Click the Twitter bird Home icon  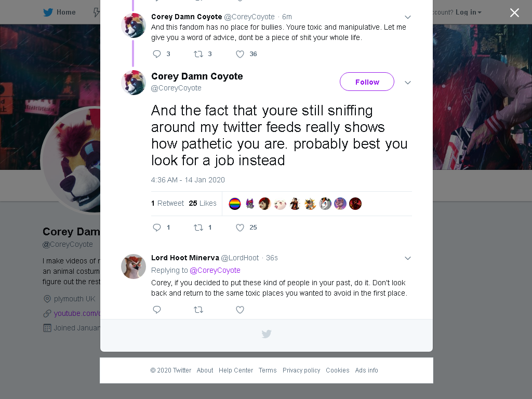[x=48, y=12]
